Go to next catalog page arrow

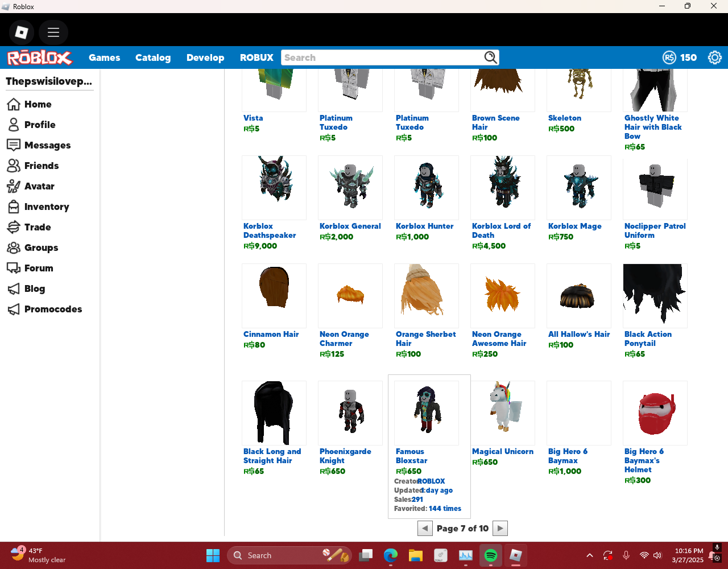pyautogui.click(x=500, y=529)
